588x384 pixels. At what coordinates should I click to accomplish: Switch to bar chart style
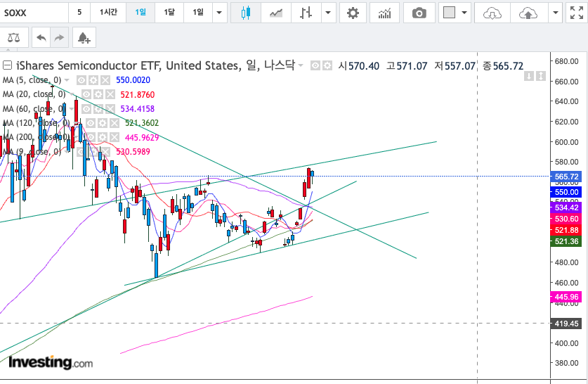click(306, 13)
